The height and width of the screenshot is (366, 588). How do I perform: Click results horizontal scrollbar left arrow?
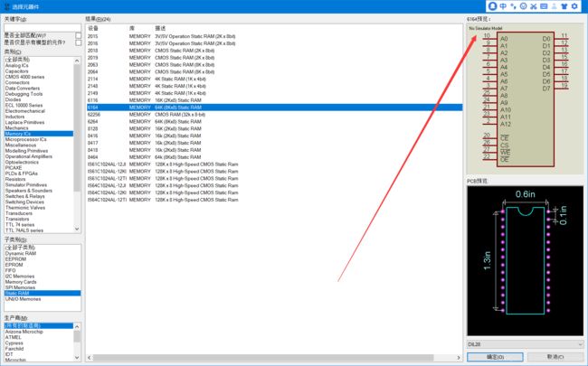pyautogui.click(x=90, y=358)
